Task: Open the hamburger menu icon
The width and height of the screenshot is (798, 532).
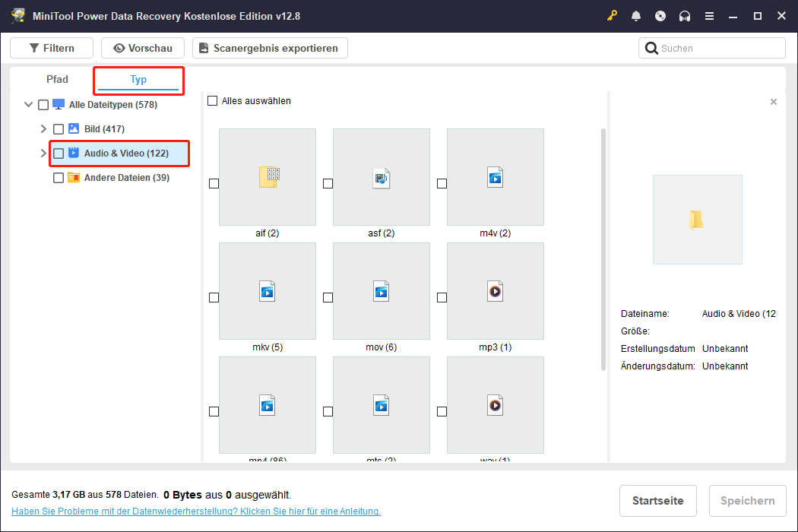Action: point(709,16)
